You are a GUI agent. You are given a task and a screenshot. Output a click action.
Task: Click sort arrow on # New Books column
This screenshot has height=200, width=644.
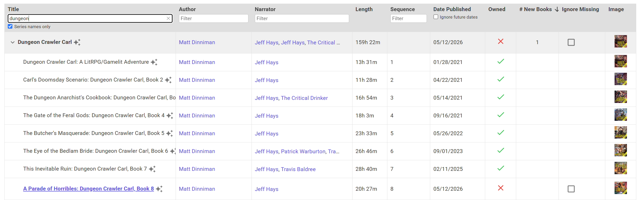click(x=557, y=9)
